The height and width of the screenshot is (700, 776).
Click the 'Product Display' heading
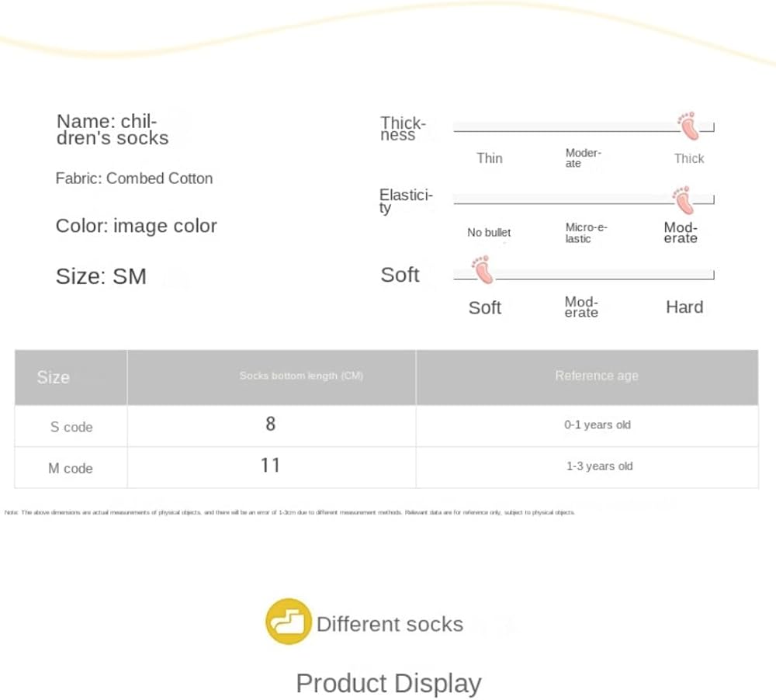pos(388,683)
